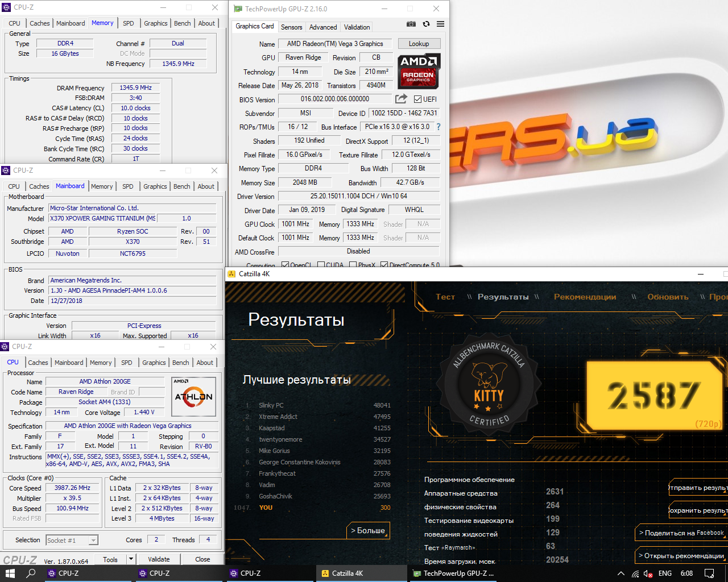
Task: Click the BIOS Version field 016.002.000.006.000000
Action: click(335, 99)
